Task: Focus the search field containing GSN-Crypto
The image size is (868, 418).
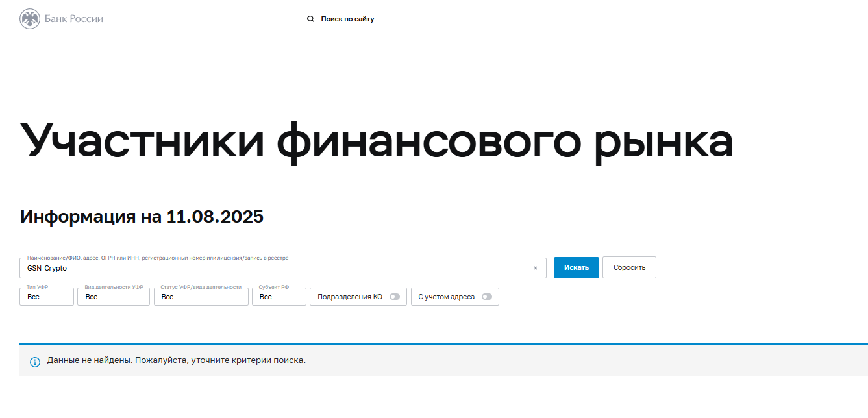Action: point(283,268)
